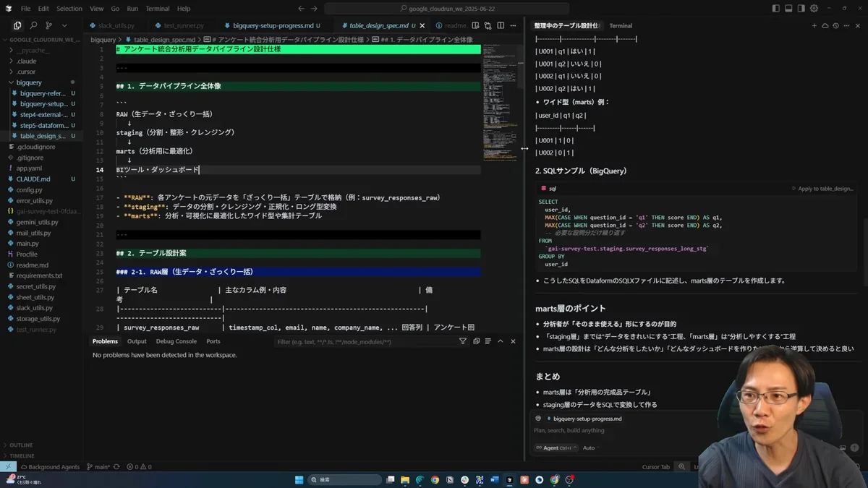Image resolution: width=868 pixels, height=488 pixels.
Task: Open the Terminal menu
Action: tap(157, 9)
